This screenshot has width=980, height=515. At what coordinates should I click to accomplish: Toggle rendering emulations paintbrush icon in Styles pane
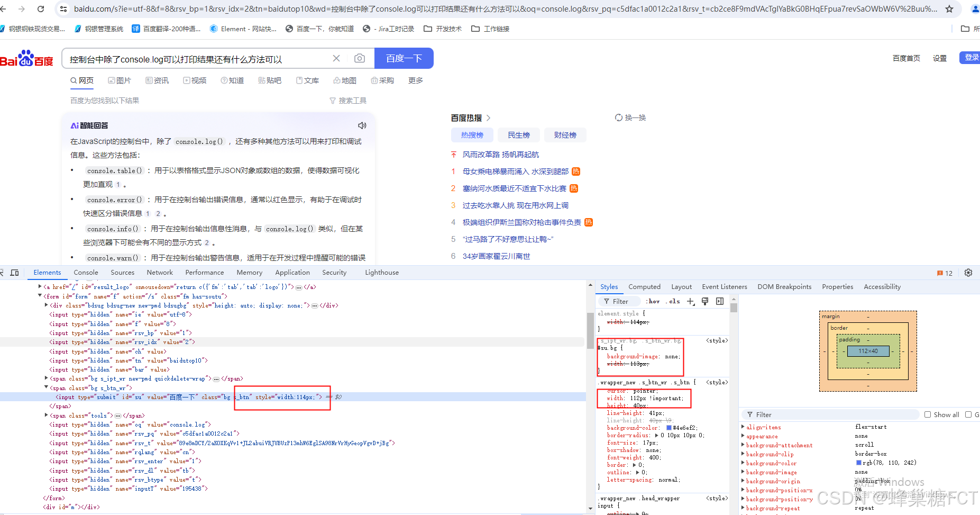point(705,301)
